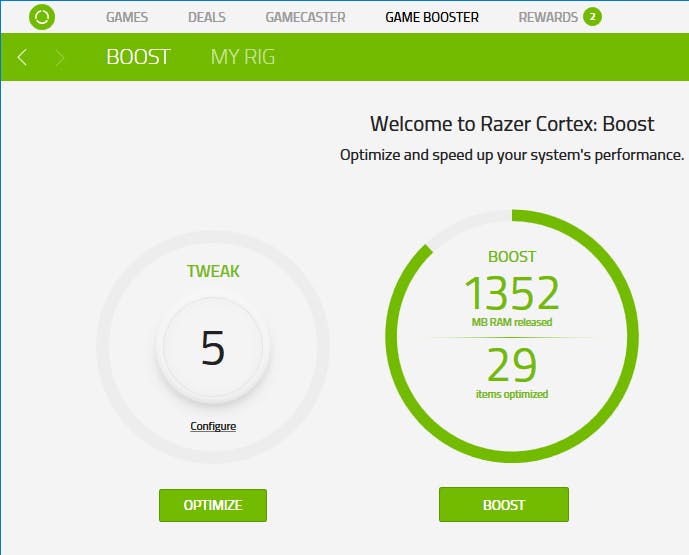Open the REWARDS tab
The height and width of the screenshot is (555, 689).
pyautogui.click(x=548, y=17)
